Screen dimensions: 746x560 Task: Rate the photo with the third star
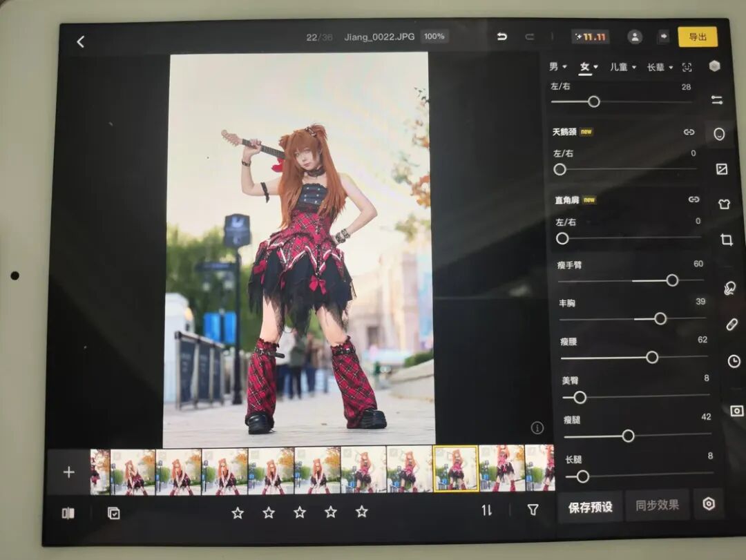coord(300,512)
